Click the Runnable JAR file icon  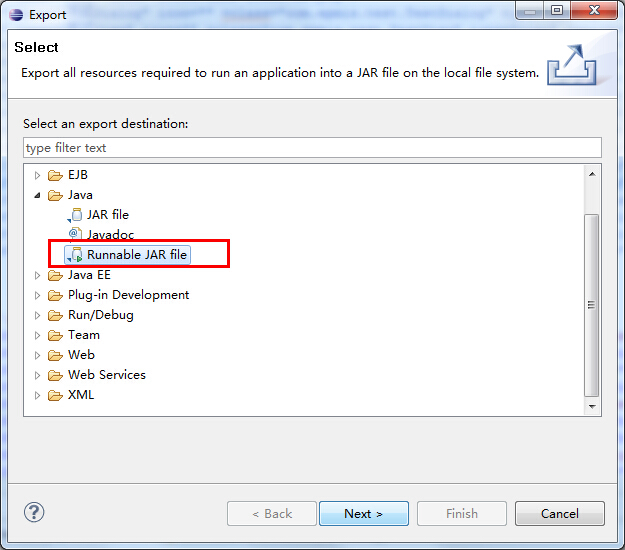[76, 255]
